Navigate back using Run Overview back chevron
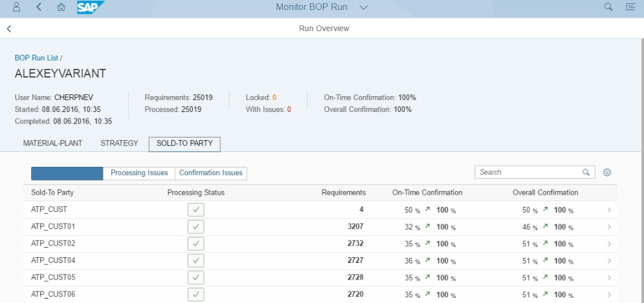Image resolution: width=644 pixels, height=303 pixels. (x=9, y=29)
